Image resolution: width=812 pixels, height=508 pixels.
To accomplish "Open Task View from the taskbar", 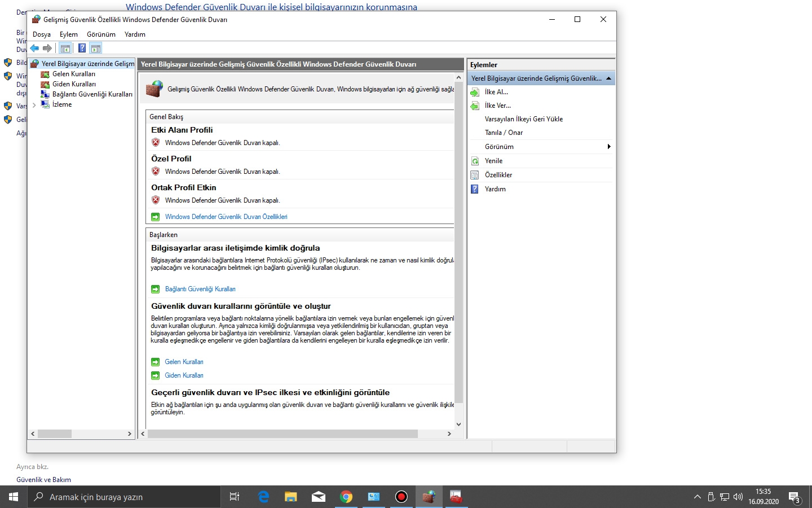I will (x=235, y=497).
